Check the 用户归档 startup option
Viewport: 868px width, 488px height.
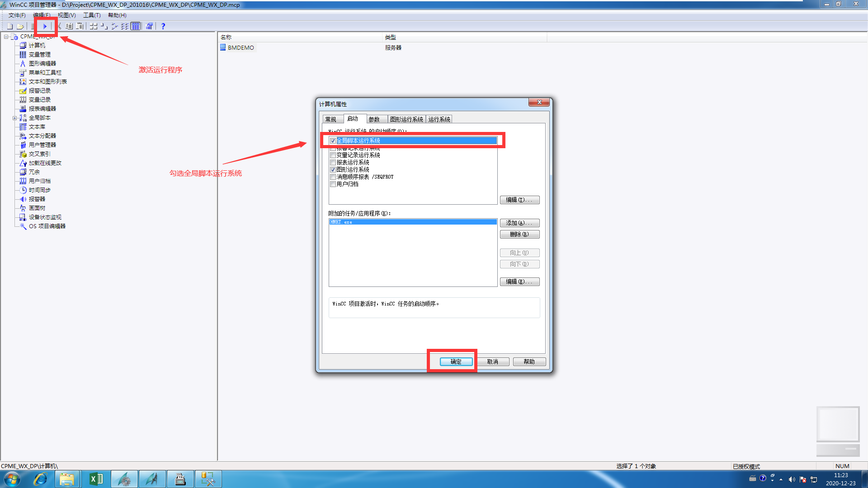(333, 184)
